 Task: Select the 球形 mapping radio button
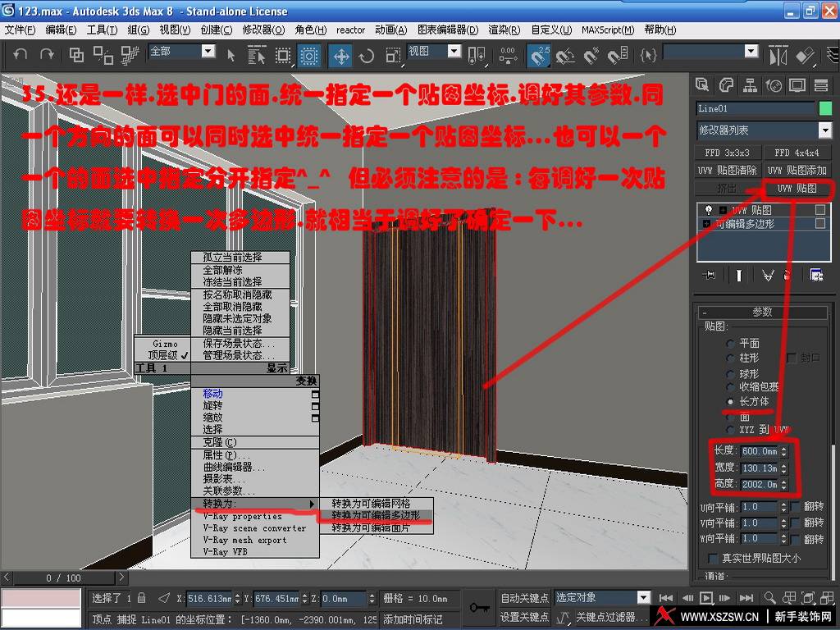(730, 373)
